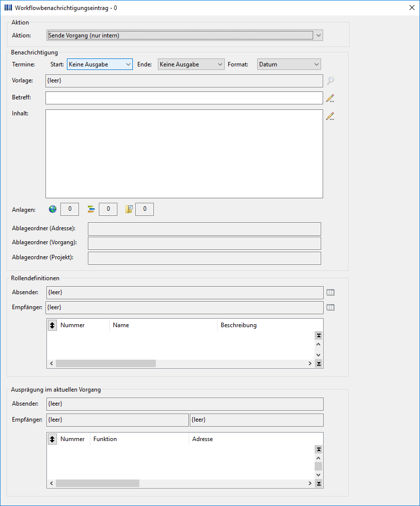Viewport: 420px width, 506px height.
Task: Click the vertical scrollbar thumb in Ausprägung table
Action: point(319,467)
